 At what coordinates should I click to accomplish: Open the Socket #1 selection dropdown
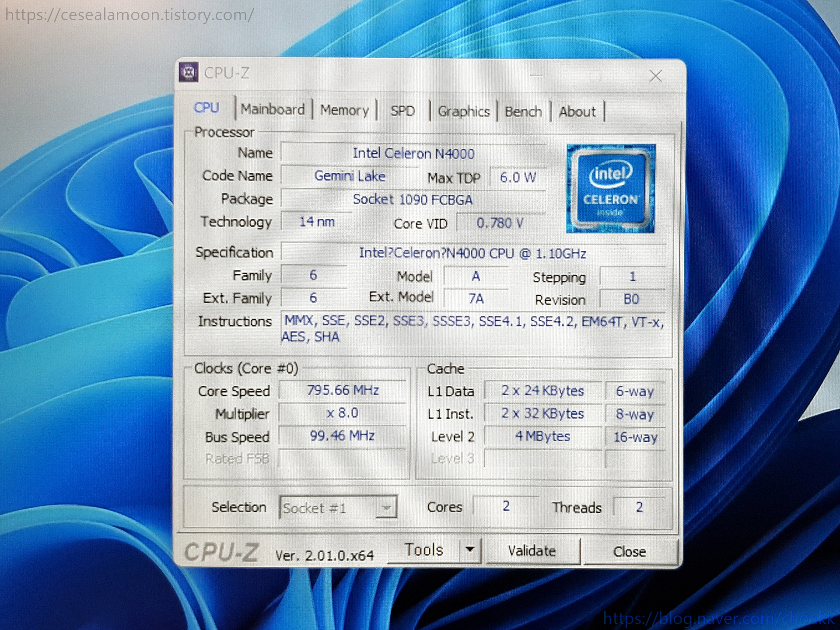338,507
